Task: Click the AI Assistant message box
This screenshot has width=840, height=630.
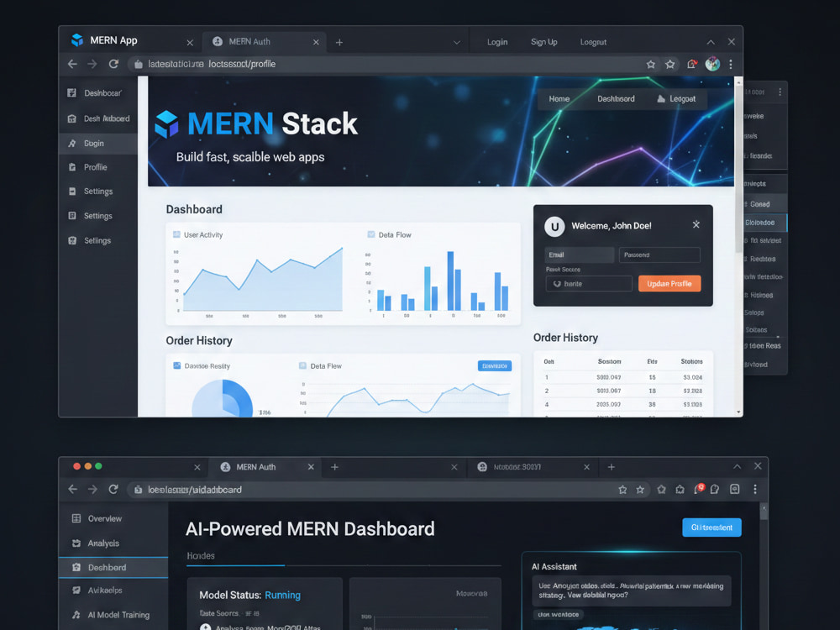Action: pos(631,591)
